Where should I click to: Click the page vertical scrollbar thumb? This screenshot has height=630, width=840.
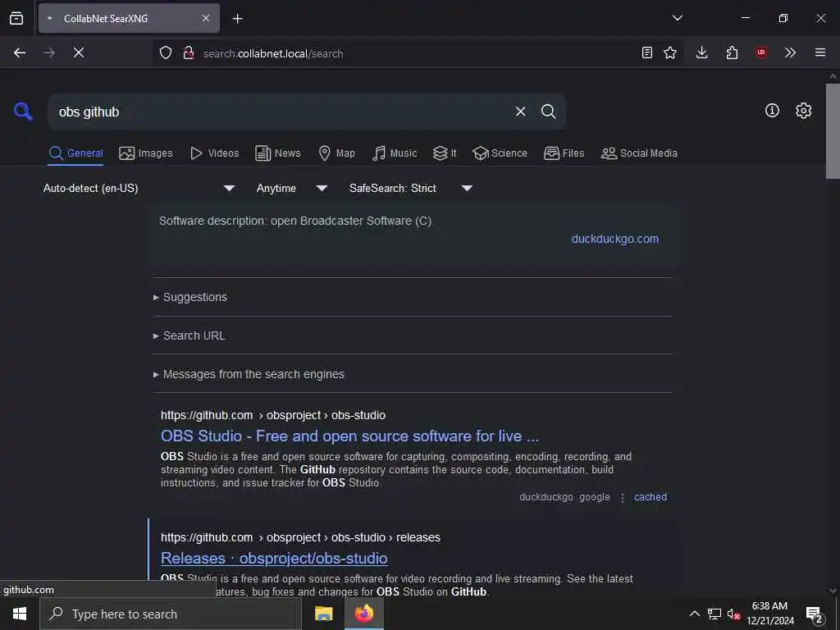click(833, 130)
